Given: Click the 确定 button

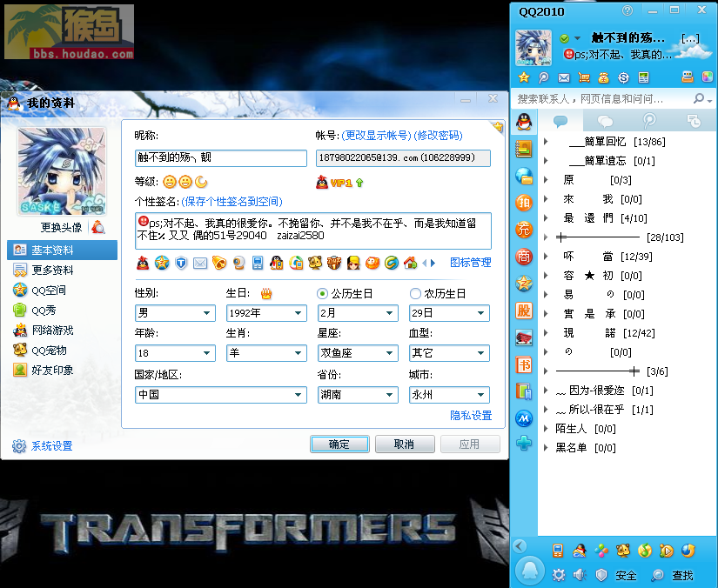Looking at the screenshot, I should 339,444.
